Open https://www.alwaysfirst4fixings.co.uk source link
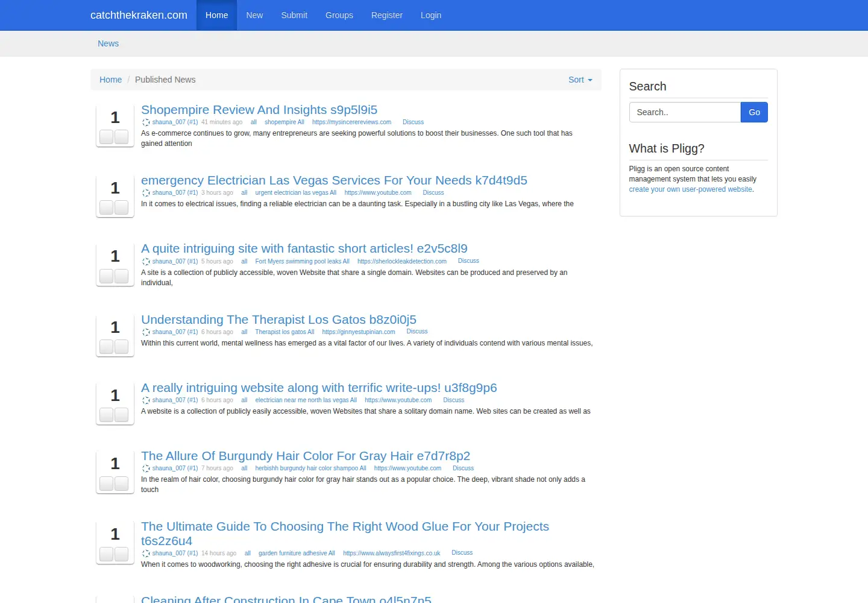This screenshot has height=603, width=868. click(392, 554)
